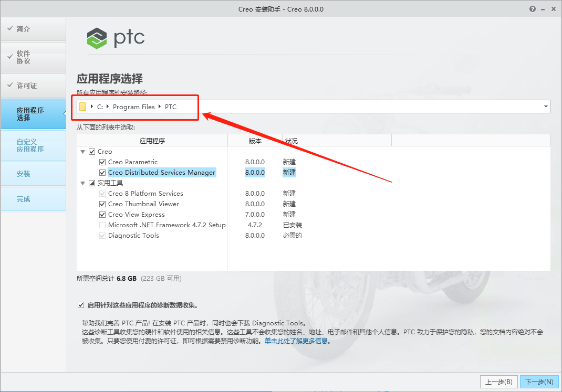Expand arrow before PTC in path
This screenshot has height=392, width=562.
point(160,107)
